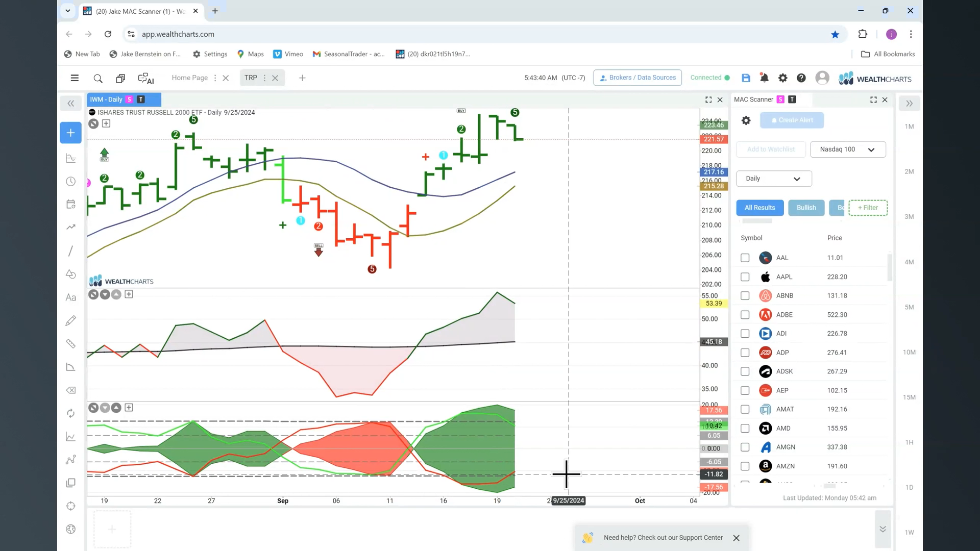Open MAC Scanner settings gear

pos(746,120)
